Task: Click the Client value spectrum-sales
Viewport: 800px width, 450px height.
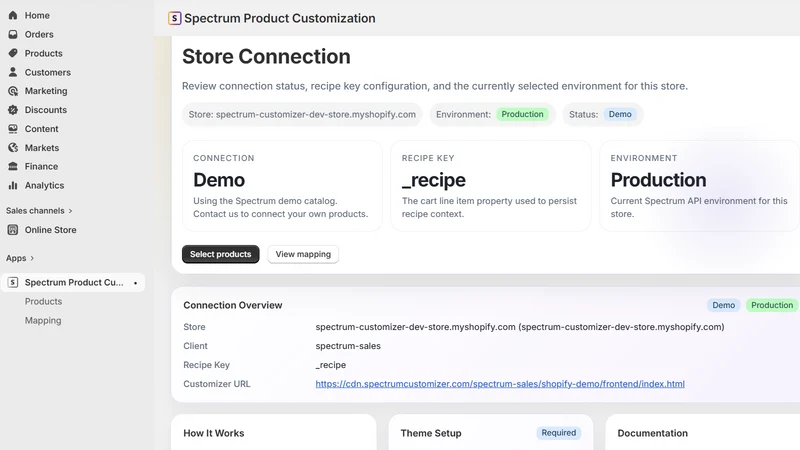Action: click(348, 346)
